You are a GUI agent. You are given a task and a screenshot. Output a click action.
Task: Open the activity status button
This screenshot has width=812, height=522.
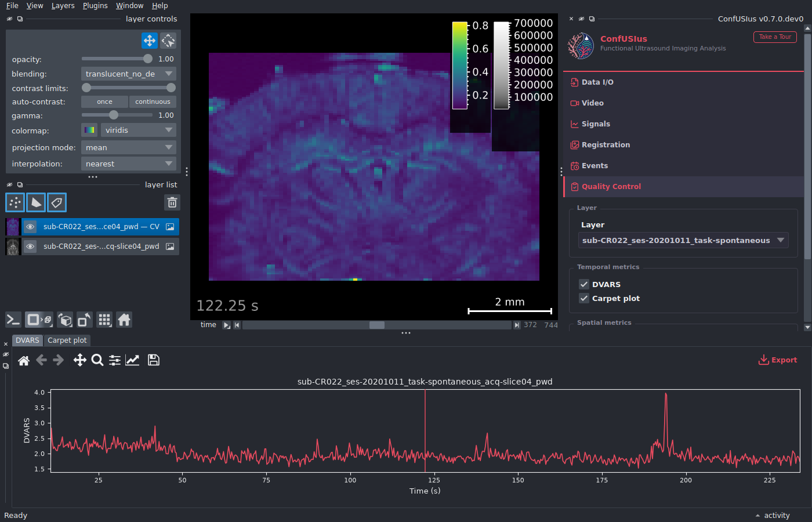[773, 516]
